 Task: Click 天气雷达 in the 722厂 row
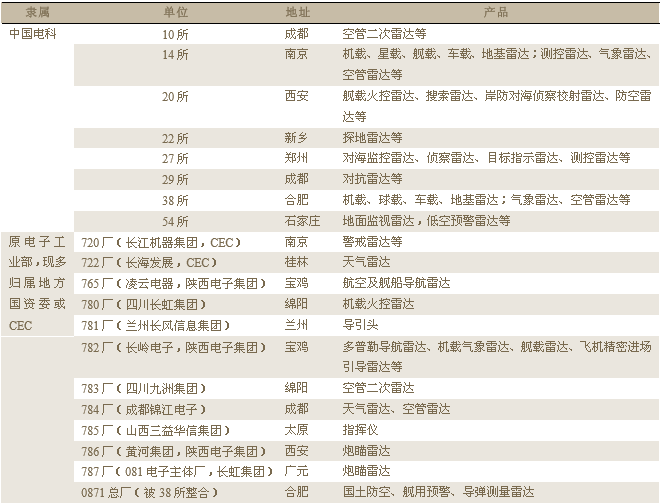click(x=366, y=262)
